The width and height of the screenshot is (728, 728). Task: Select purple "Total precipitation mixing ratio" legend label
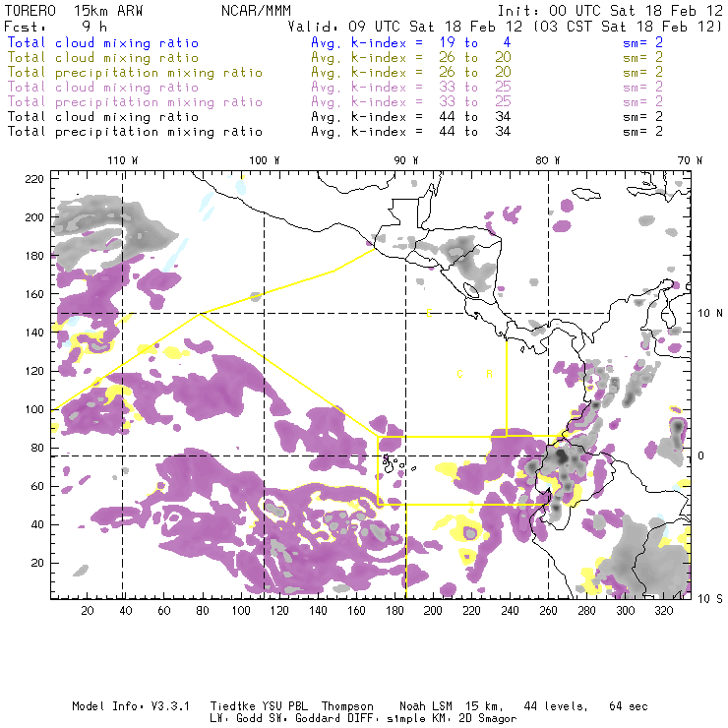coord(135,102)
